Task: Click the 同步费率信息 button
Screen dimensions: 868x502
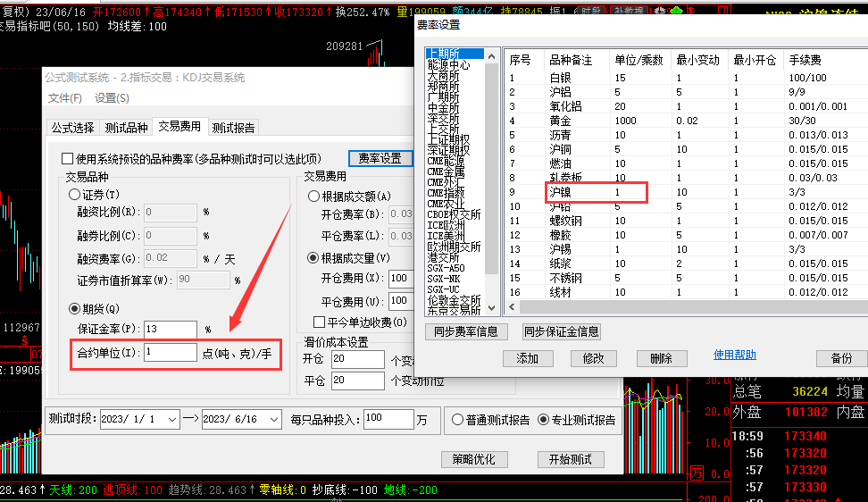Action: tap(465, 331)
